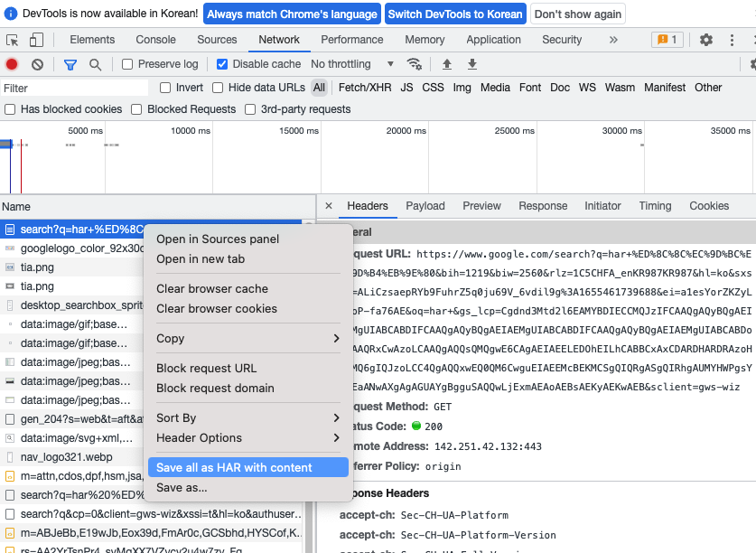Filter requests by JS
The image size is (756, 553).
(406, 88)
